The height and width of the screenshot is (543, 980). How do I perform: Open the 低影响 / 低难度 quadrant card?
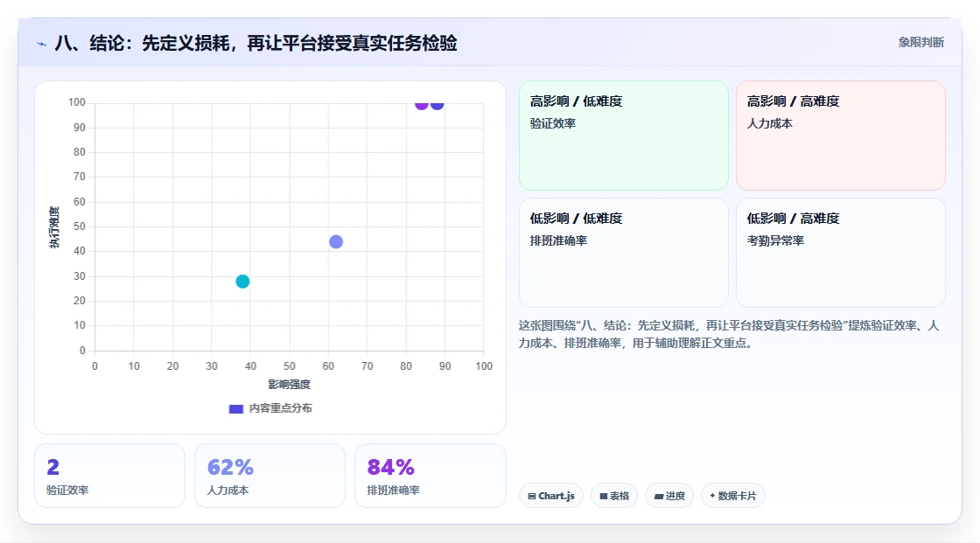(x=624, y=253)
